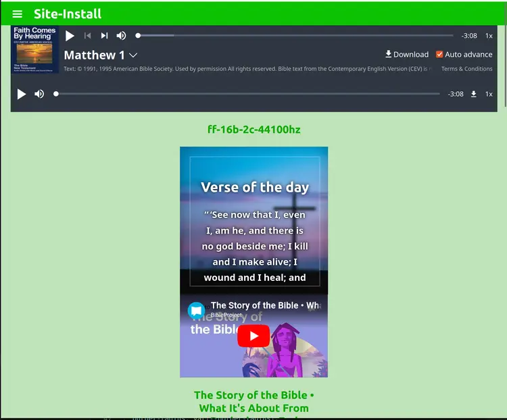
Task: Expand the Matthew 1 chapter dropdown
Action: (133, 55)
